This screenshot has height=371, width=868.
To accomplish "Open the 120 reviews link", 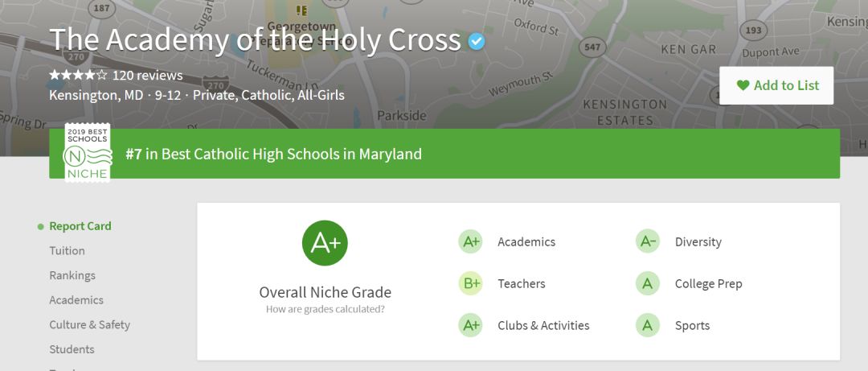I will [x=147, y=75].
